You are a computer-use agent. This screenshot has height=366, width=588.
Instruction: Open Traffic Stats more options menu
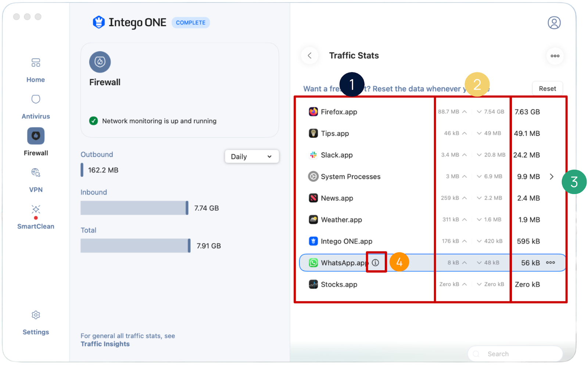(x=555, y=56)
